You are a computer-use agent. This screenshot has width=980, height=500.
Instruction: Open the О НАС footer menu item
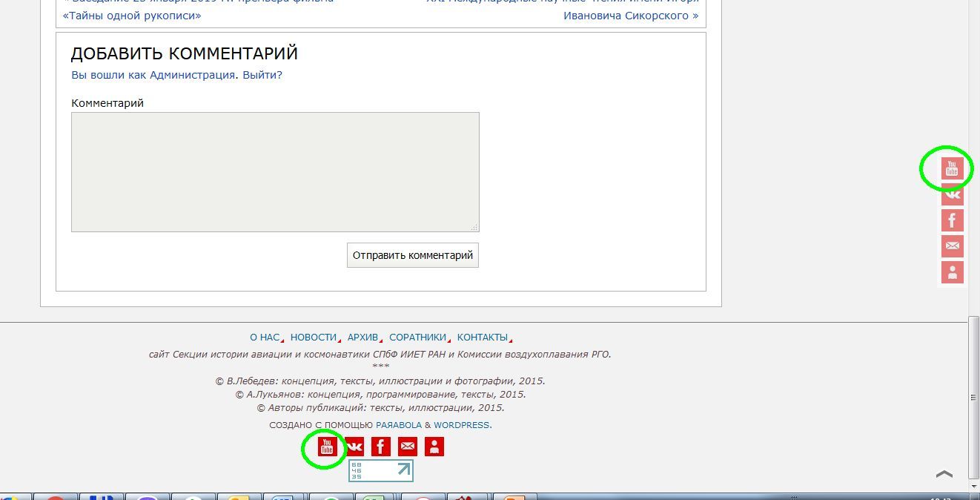pyautogui.click(x=265, y=337)
